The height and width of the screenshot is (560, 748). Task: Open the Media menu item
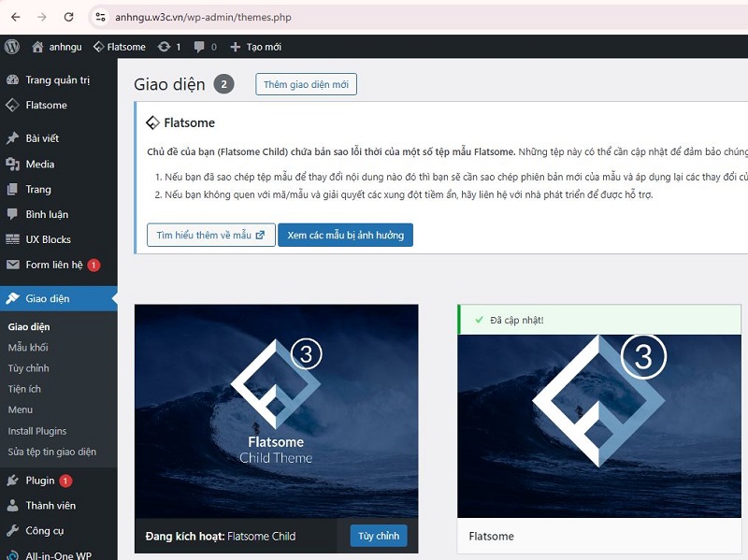(x=40, y=165)
